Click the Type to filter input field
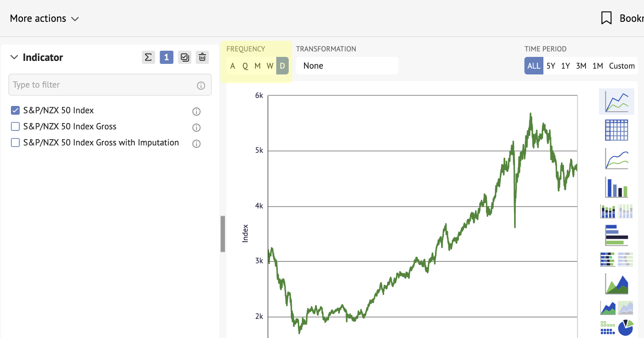This screenshot has width=644, height=338. [110, 85]
